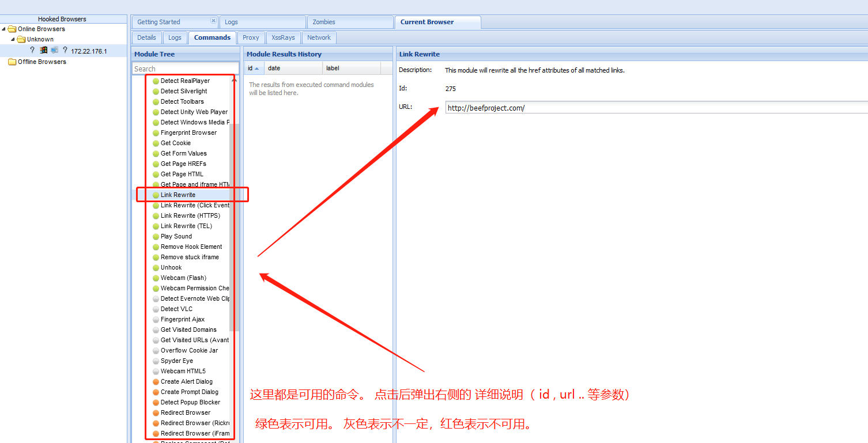Close the Getting Started tab using its X icon
The width and height of the screenshot is (868, 443).
click(213, 21)
